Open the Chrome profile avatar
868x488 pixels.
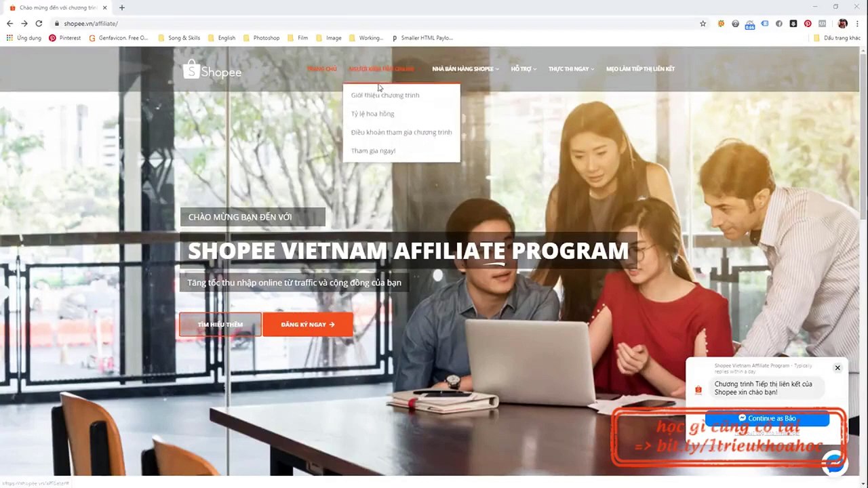[x=843, y=24]
